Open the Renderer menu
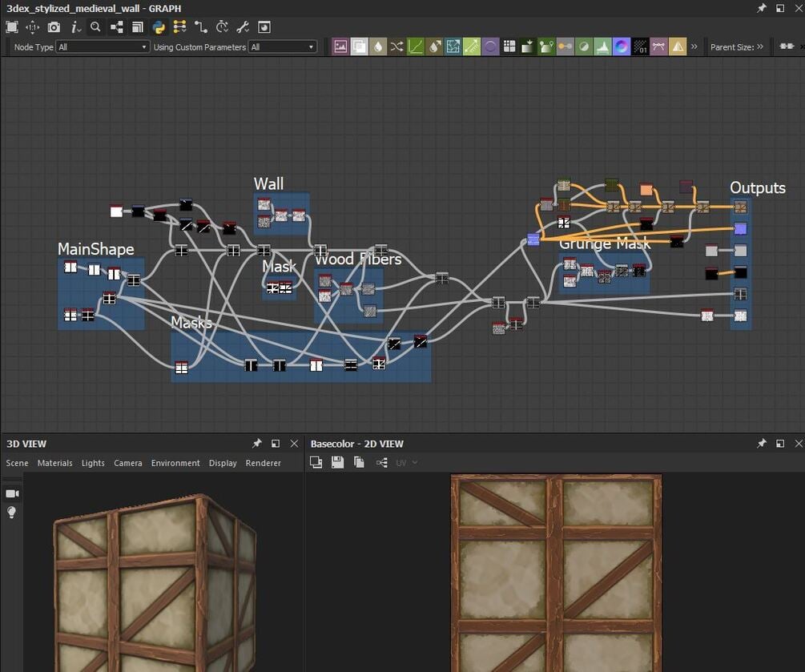 (264, 463)
